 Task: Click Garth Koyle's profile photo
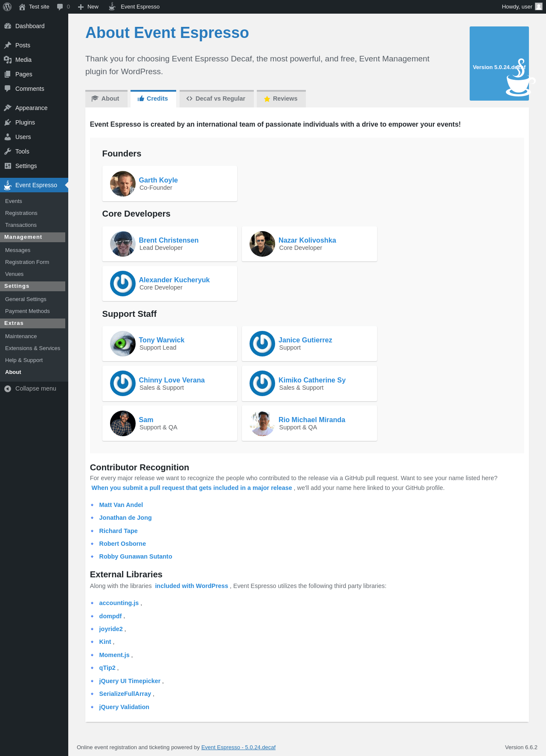point(123,184)
